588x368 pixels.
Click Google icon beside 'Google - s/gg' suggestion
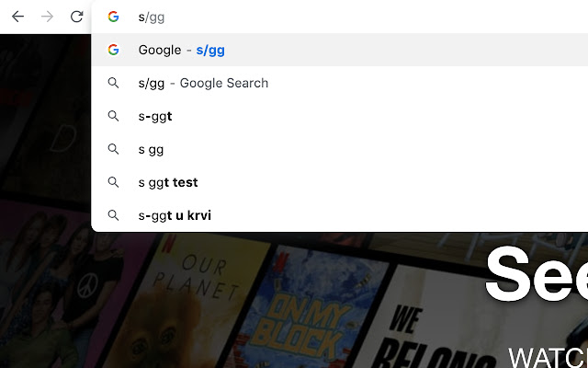[113, 50]
